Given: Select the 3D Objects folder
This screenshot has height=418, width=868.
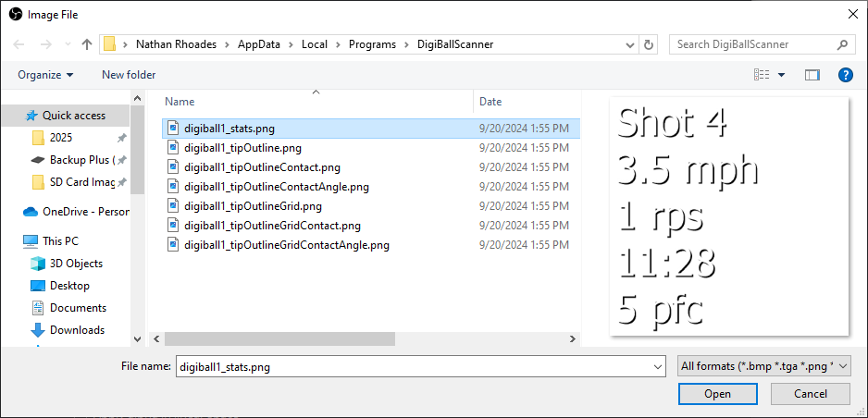Looking at the screenshot, I should click(x=77, y=264).
